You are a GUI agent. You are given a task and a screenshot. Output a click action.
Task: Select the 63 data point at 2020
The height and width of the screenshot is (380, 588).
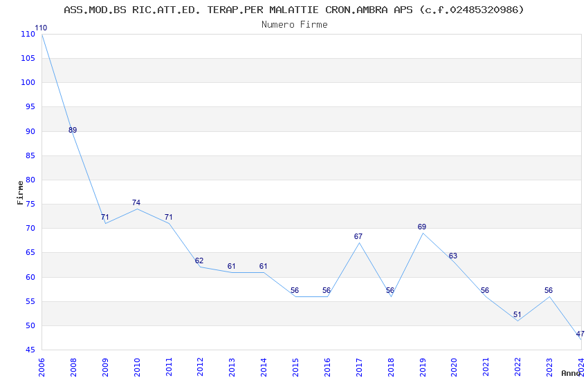click(454, 262)
